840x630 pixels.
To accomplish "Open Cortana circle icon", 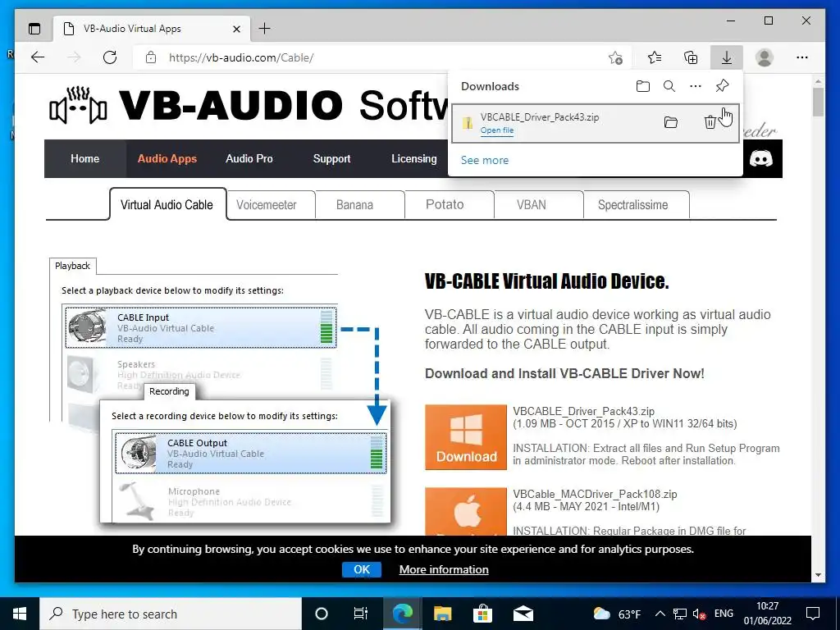I will (x=322, y=614).
